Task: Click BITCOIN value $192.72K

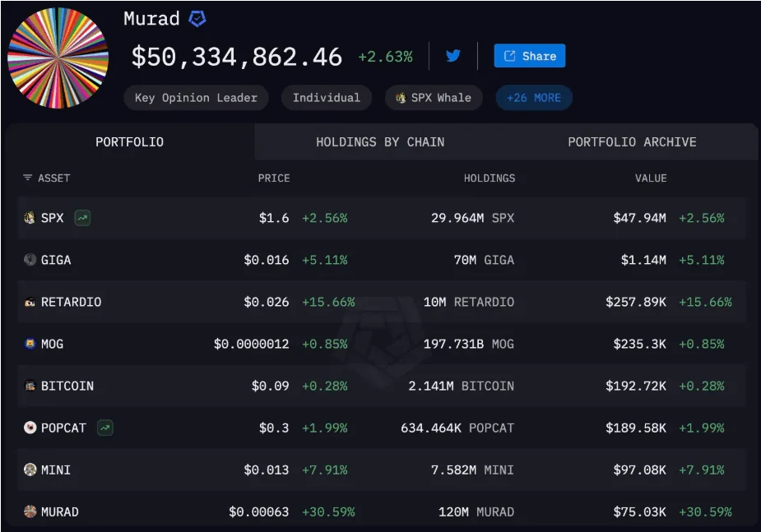Action: [636, 386]
